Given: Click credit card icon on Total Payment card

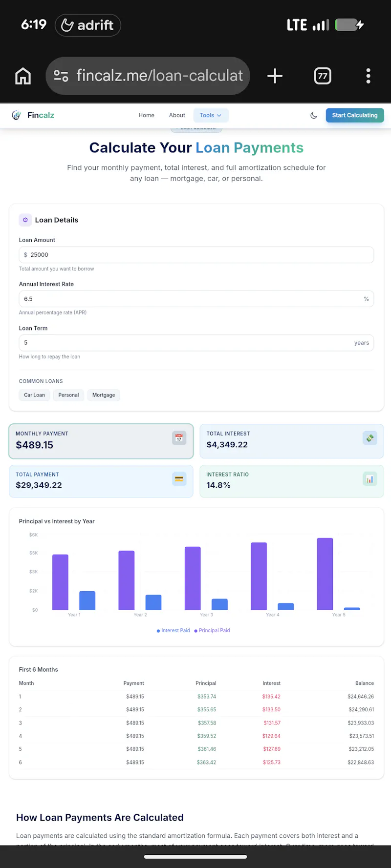Looking at the screenshot, I should pyautogui.click(x=179, y=479).
